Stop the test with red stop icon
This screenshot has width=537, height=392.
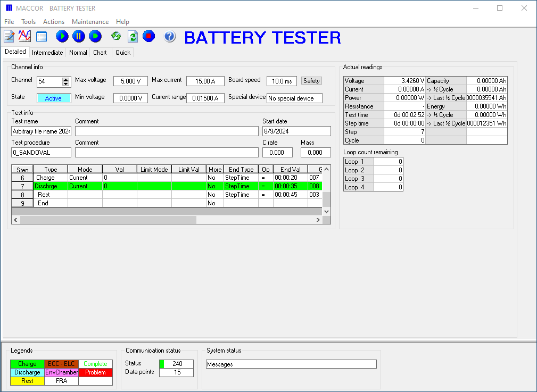[149, 36]
